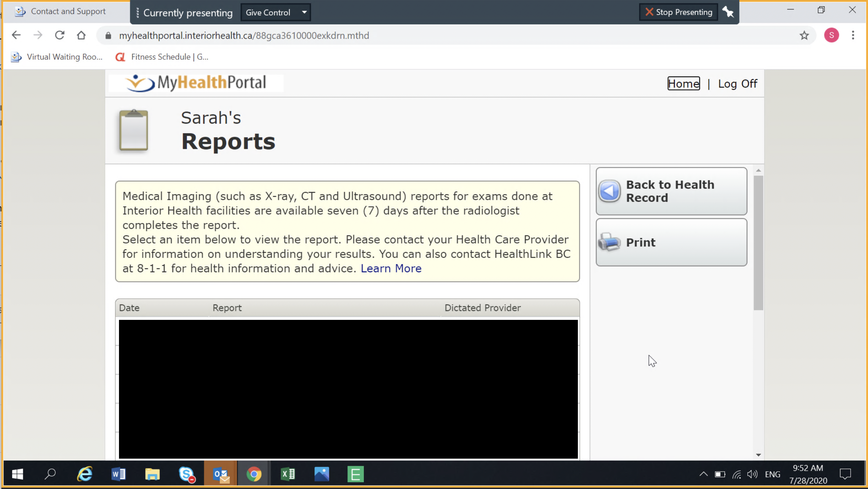Show hidden system tray icons
Image resolution: width=868 pixels, height=489 pixels.
tap(703, 474)
